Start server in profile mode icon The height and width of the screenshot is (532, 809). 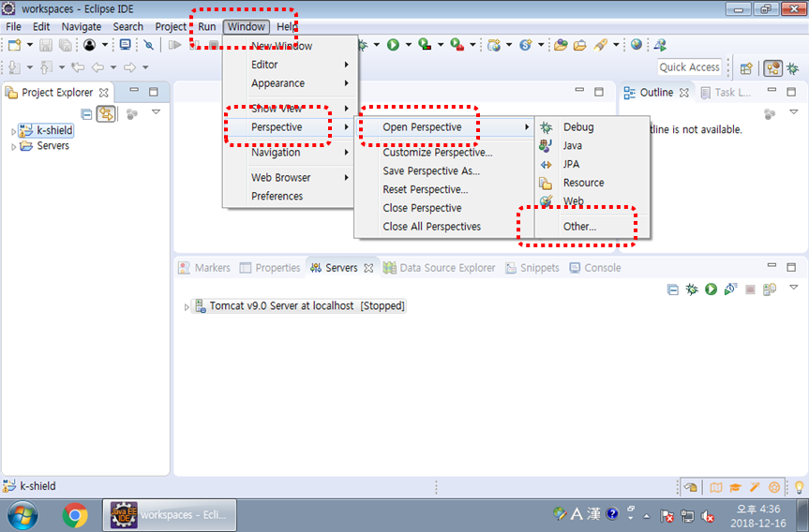pos(730,289)
